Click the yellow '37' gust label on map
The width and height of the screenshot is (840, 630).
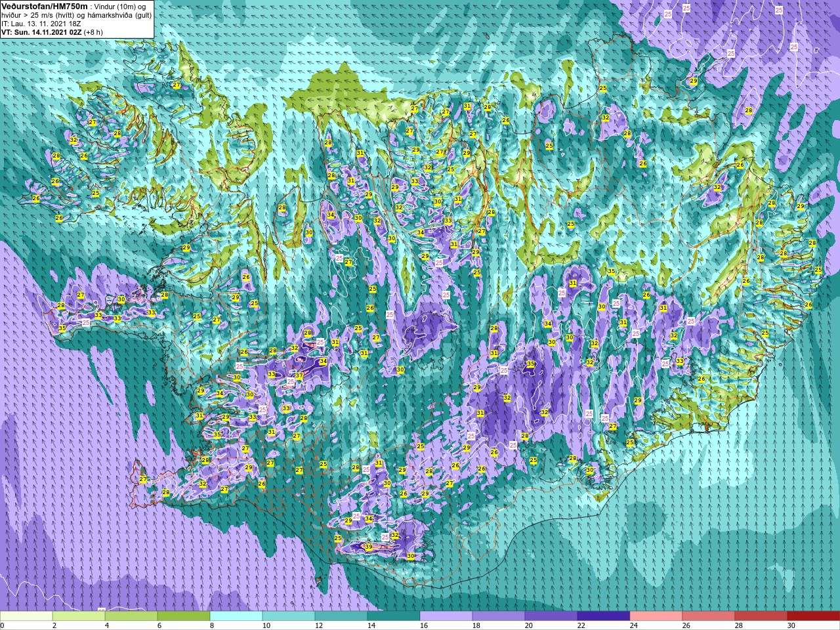[299, 375]
